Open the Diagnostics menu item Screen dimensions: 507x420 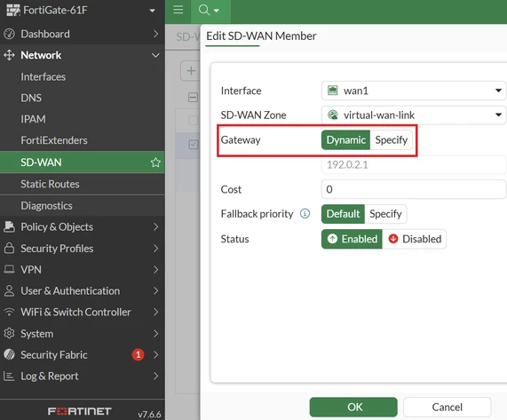point(82,206)
